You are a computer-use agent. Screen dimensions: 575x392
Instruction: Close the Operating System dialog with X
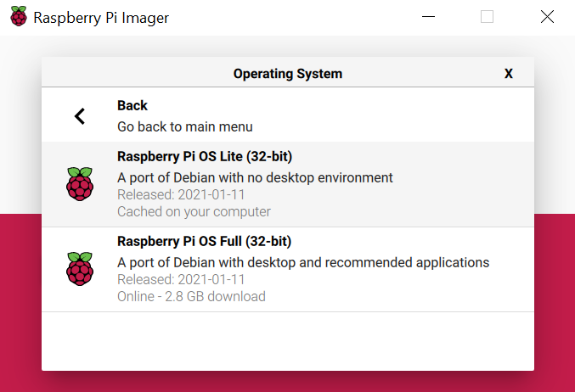pyautogui.click(x=508, y=74)
